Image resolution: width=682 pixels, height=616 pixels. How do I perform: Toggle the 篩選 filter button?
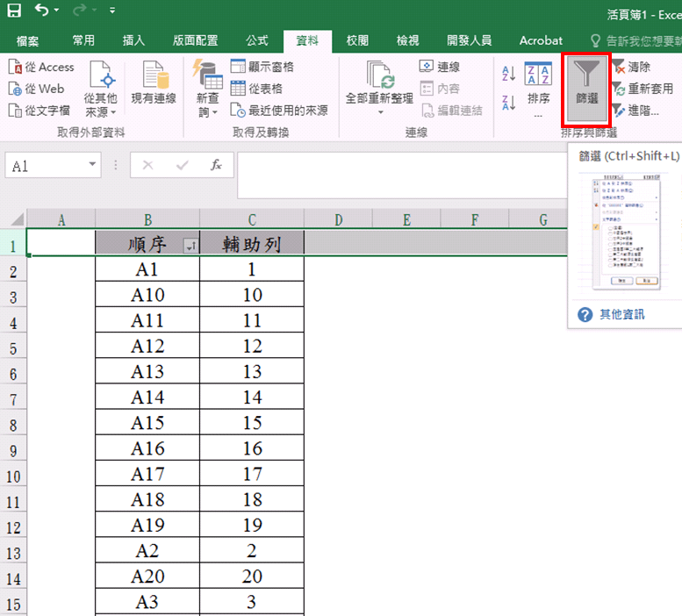point(586,88)
